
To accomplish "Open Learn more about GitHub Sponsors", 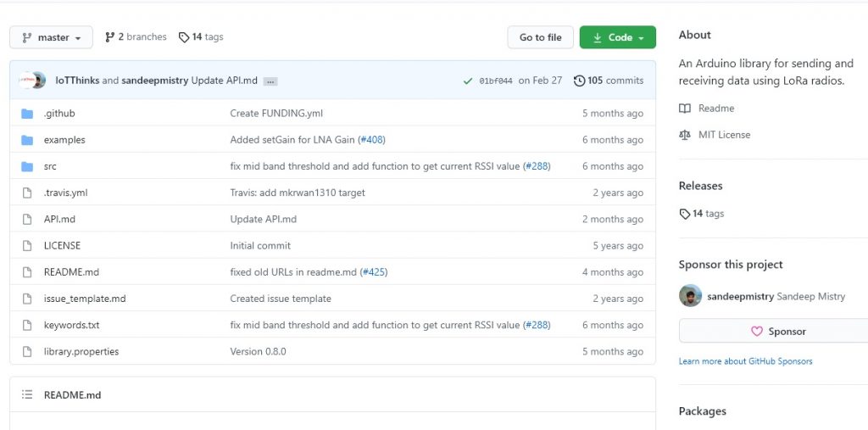I will pos(746,361).
